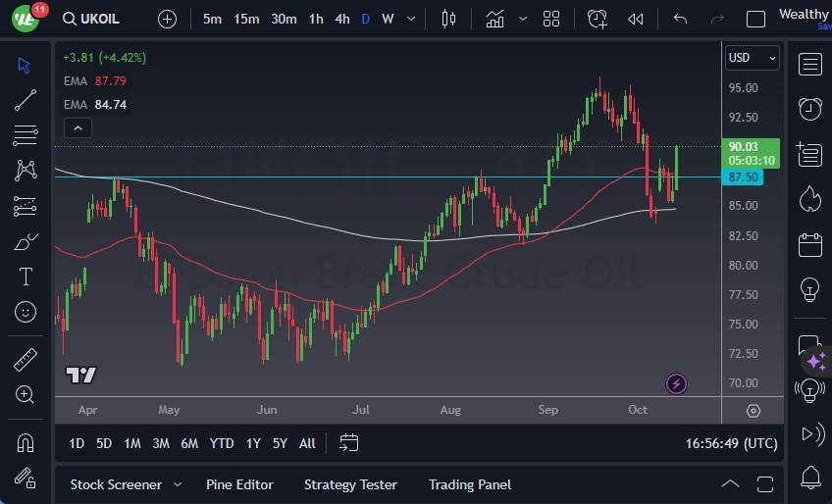Pick the Ruler measure tool
This screenshot has width=832, height=504.
pyautogui.click(x=26, y=360)
